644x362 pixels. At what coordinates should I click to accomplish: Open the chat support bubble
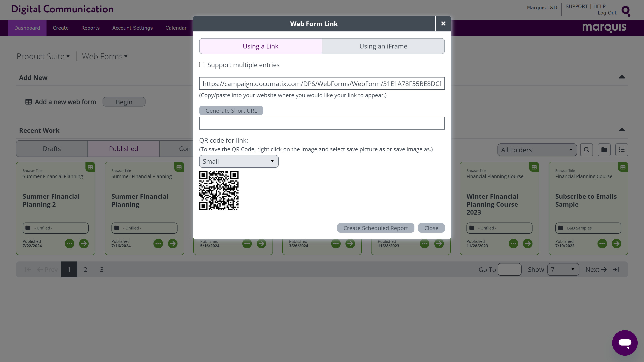pyautogui.click(x=625, y=343)
